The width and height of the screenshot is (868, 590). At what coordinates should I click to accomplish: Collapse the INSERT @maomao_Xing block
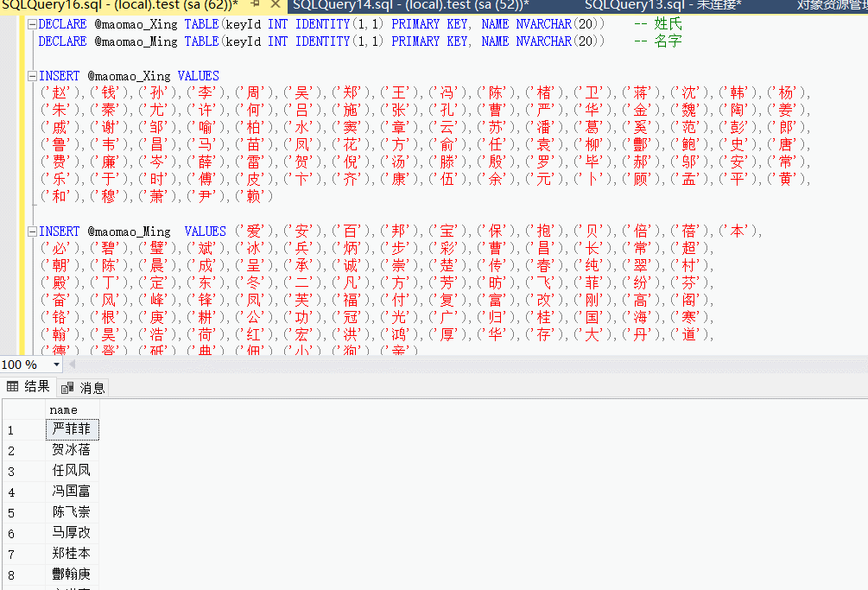pyautogui.click(x=32, y=76)
